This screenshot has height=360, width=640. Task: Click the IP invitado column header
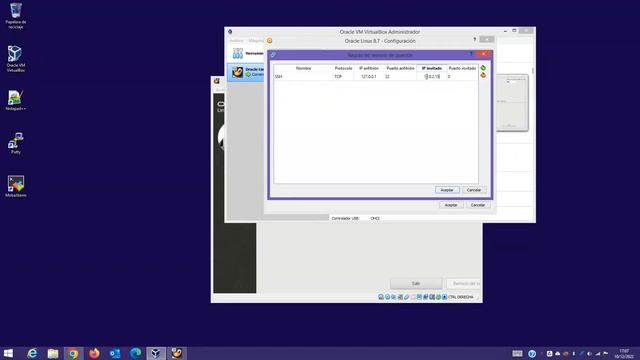(x=432, y=68)
